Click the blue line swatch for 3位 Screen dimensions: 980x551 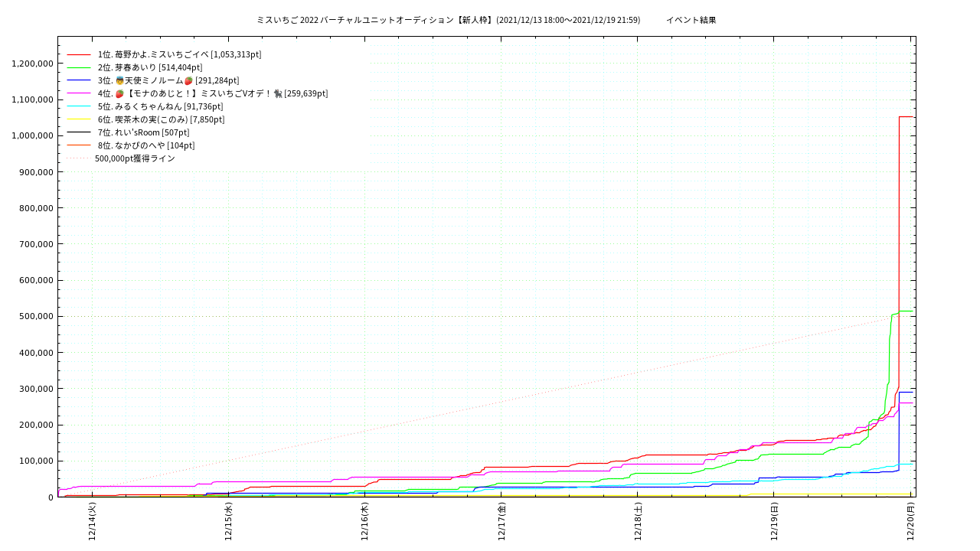click(79, 80)
